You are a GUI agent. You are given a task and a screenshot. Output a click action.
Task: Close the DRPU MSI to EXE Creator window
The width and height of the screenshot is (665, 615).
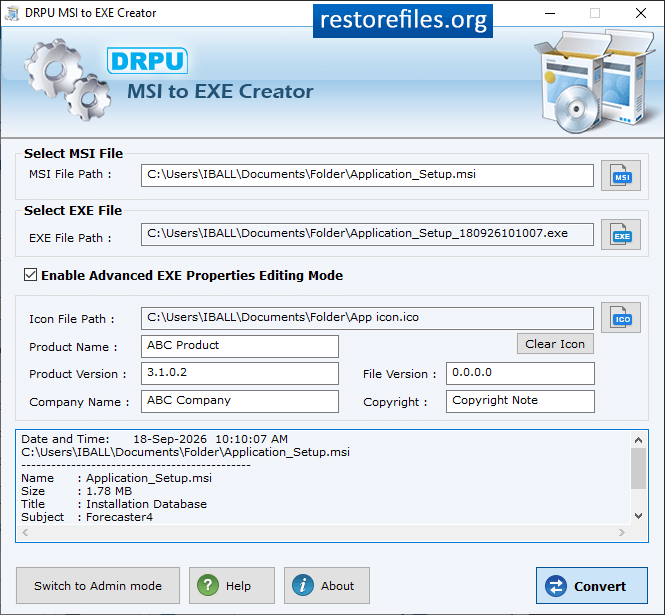point(641,13)
